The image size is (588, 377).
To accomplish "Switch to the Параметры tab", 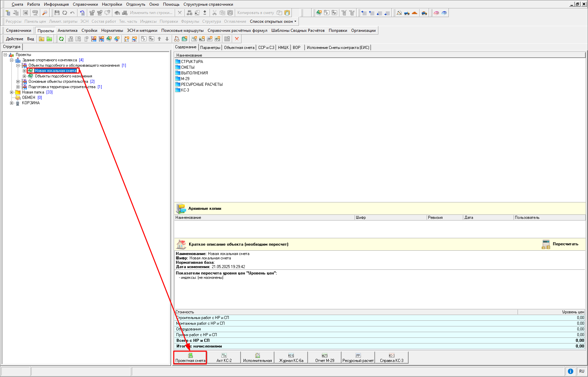I will click(x=210, y=48).
